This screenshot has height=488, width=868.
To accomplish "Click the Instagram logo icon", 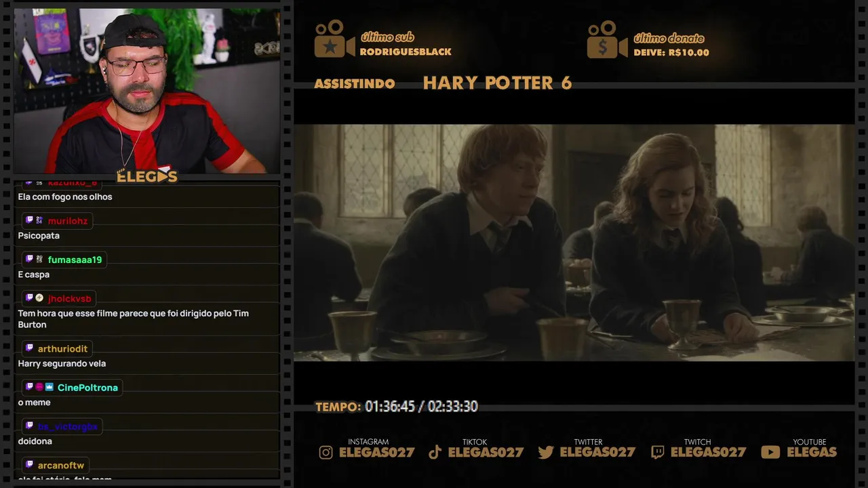I will tap(326, 453).
